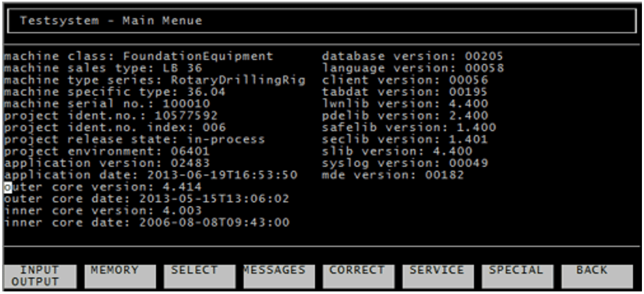Select the outer core version line
Viewport: 644px width, 294px height.
pyautogui.click(x=103, y=187)
